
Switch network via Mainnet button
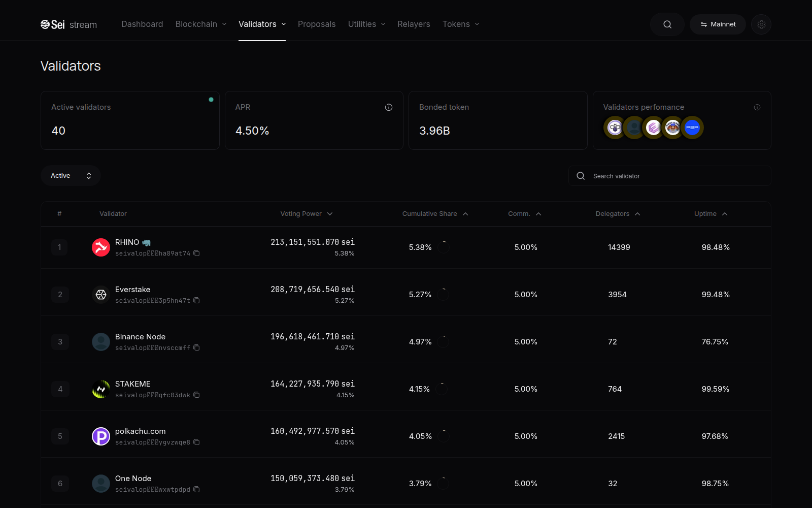[718, 24]
